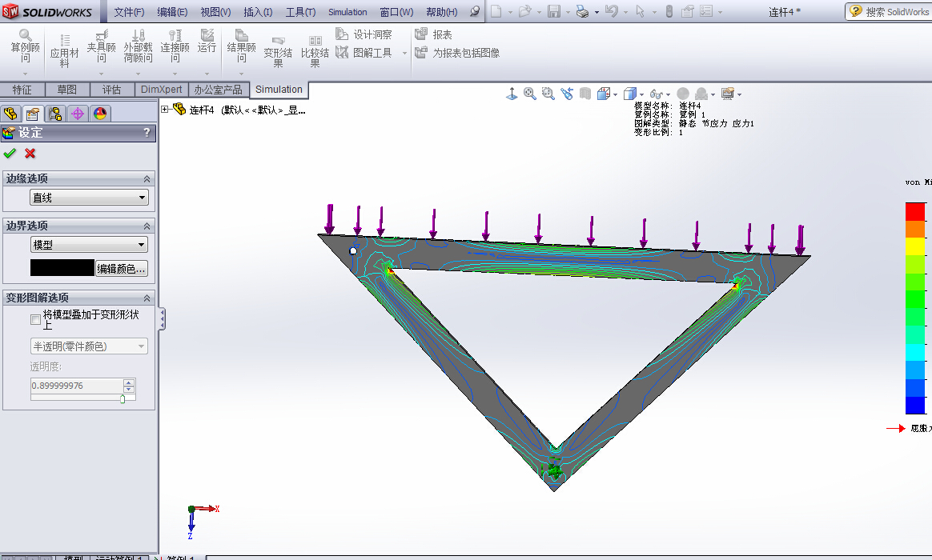Open the ConfigurationManager tab icon
932x560 pixels.
tap(55, 113)
